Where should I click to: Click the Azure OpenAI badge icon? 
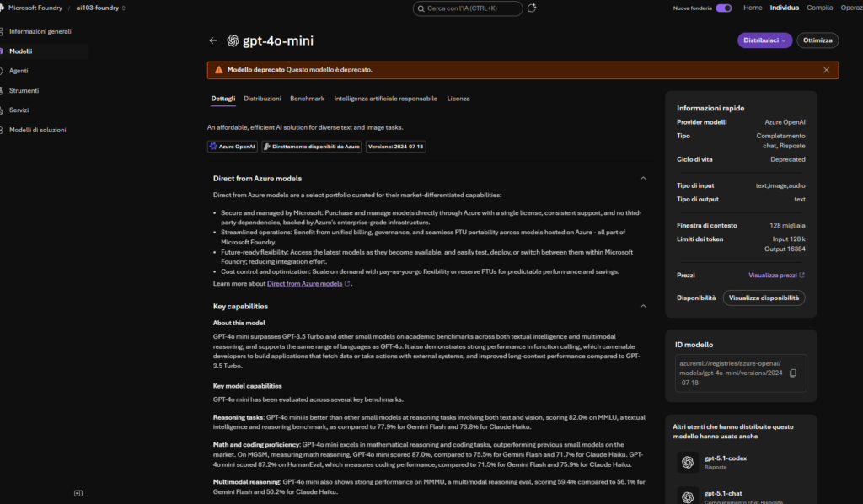213,147
